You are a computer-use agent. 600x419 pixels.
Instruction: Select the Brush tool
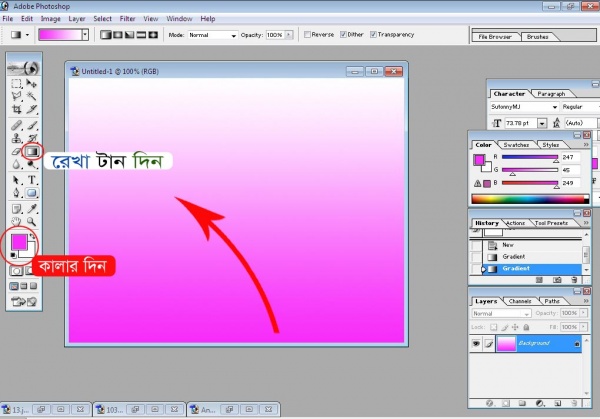tap(32, 125)
